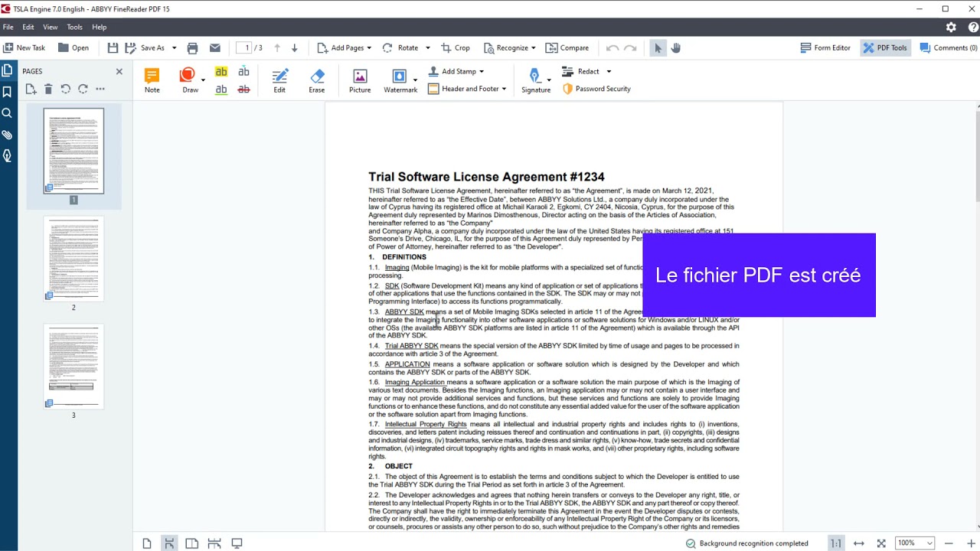Print the document with printer icon
Viewport: 980px width, 551px height.
[x=193, y=47]
